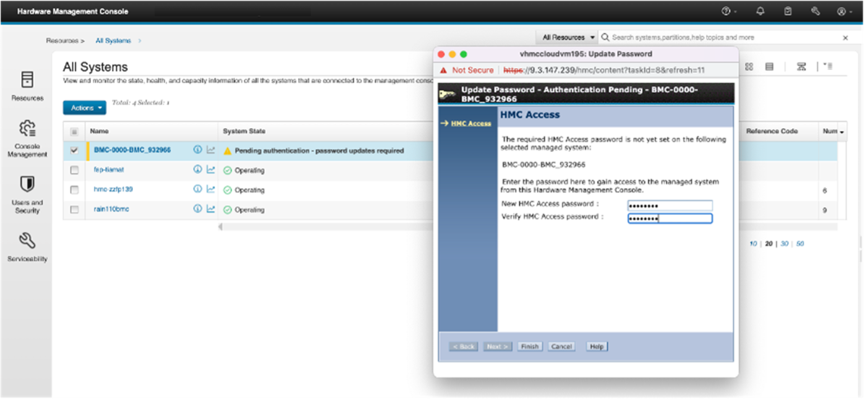Open the Resources sidebar section
The image size is (868, 400).
(x=27, y=86)
